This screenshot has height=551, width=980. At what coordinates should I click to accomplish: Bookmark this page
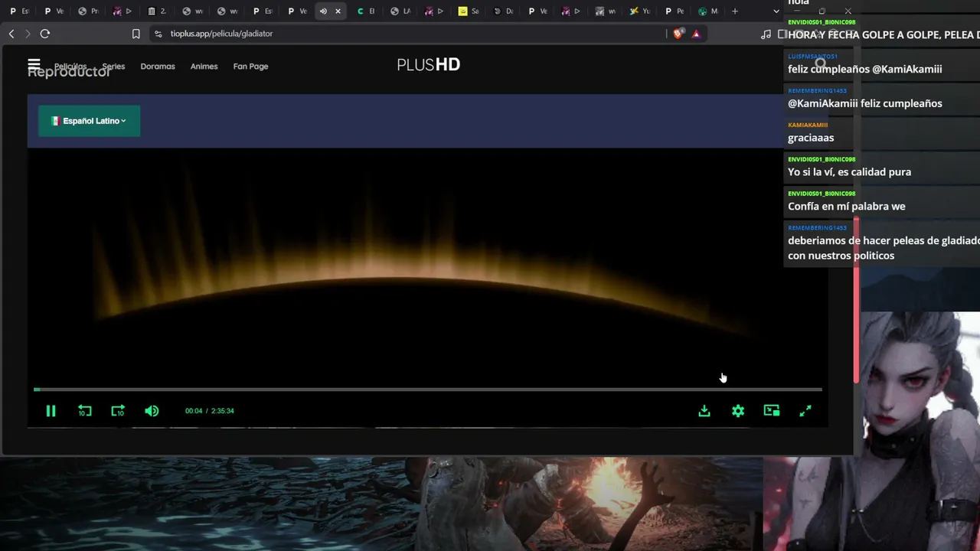point(136,34)
